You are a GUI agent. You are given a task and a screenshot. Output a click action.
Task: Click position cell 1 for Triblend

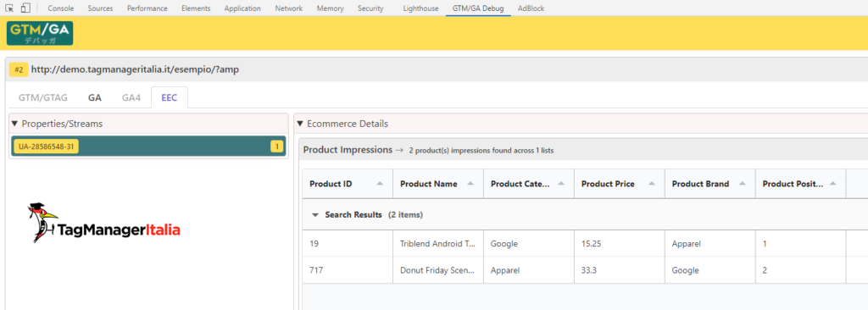point(800,244)
